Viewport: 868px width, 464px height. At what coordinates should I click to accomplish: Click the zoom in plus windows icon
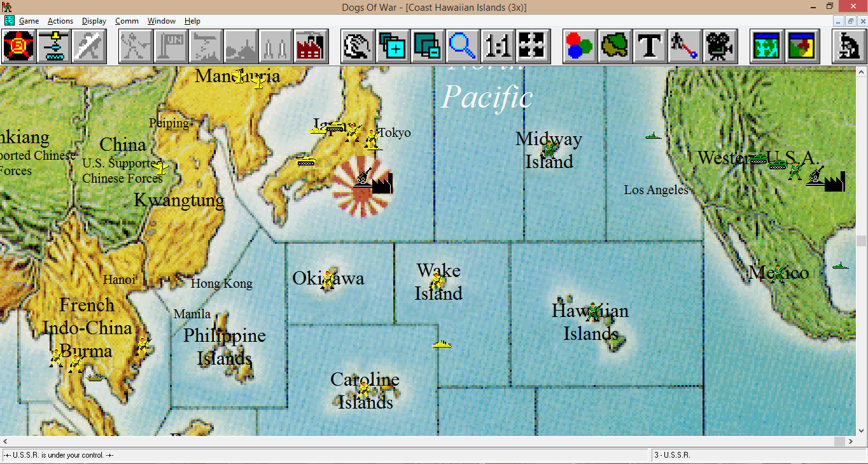(x=393, y=46)
